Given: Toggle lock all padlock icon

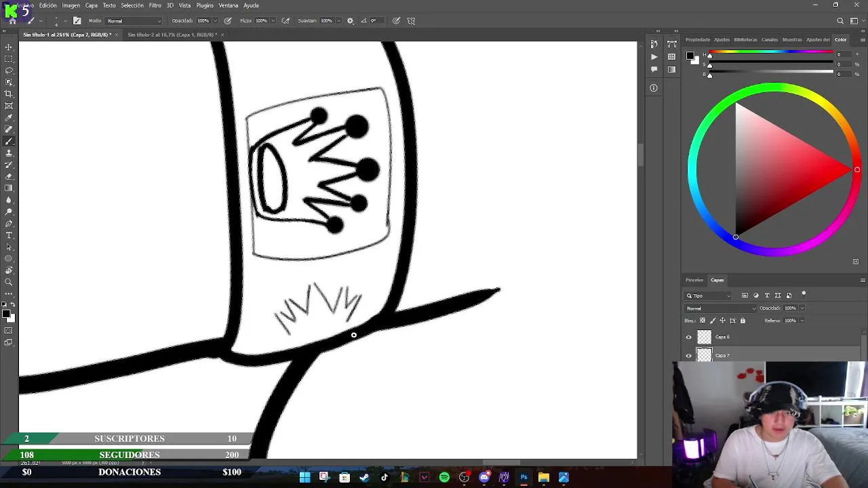Looking at the screenshot, I should click(743, 321).
